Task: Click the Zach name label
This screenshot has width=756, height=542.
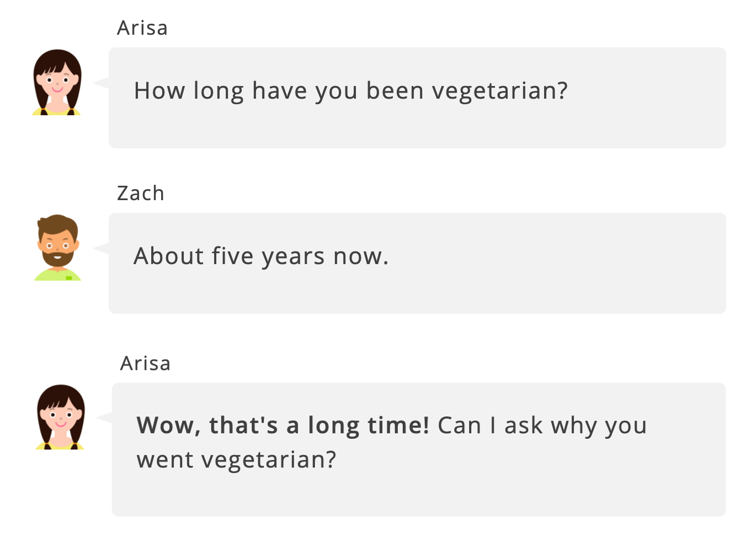Action: [141, 194]
